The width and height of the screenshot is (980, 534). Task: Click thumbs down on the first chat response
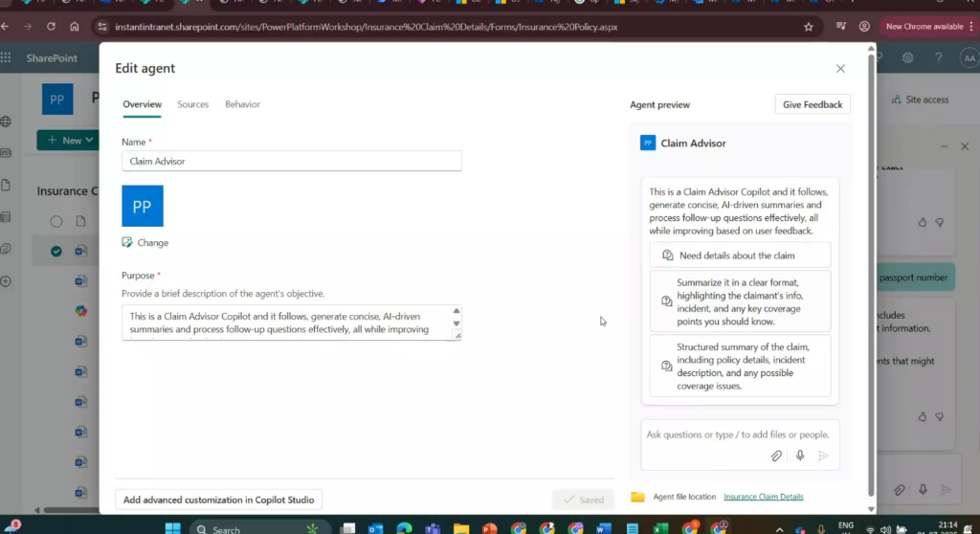tap(940, 223)
